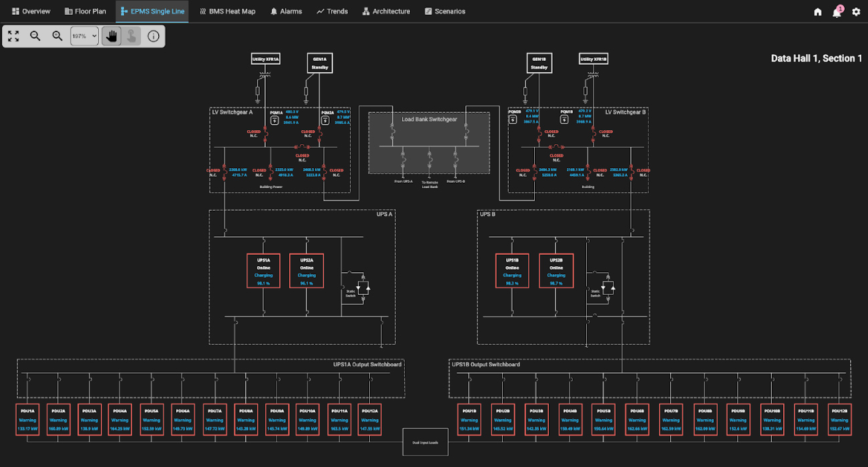This screenshot has height=467, width=868.
Task: Click the LV Switchgear B label
Action: [626, 112]
